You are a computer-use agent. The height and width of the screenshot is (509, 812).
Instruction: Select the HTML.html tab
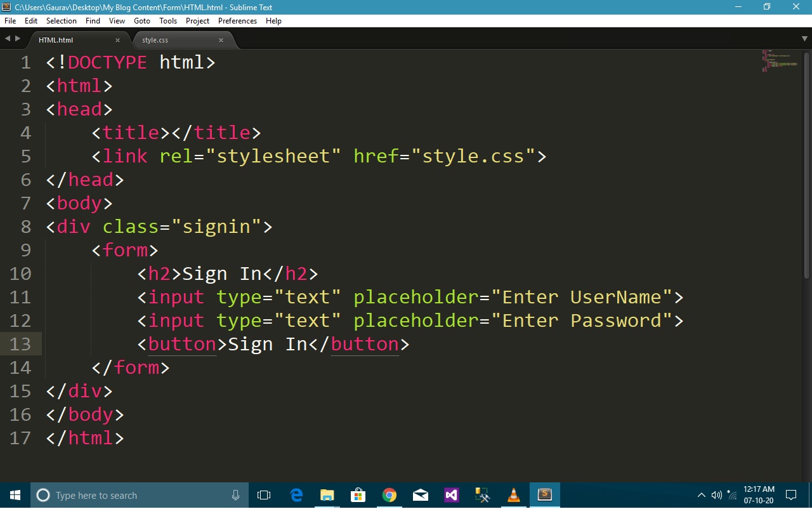click(x=56, y=39)
